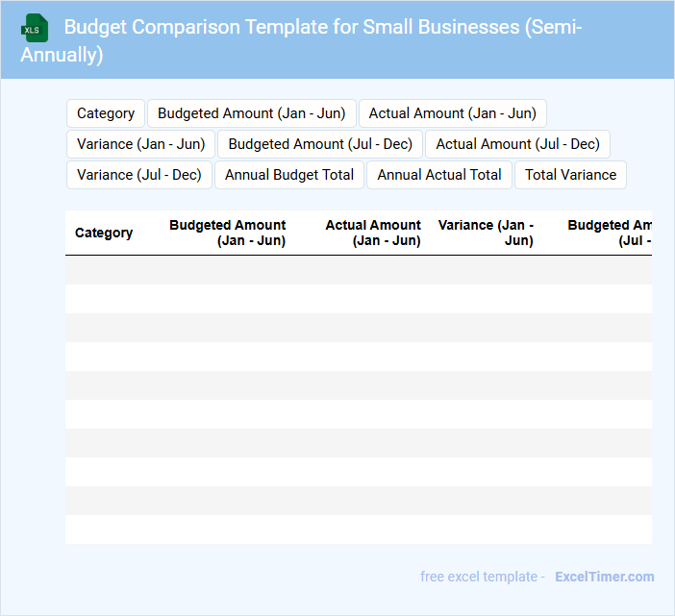Viewport: 675px width, 616px height.
Task: Select the Actual Amount (Jan - Jun) column header
Action: [373, 233]
